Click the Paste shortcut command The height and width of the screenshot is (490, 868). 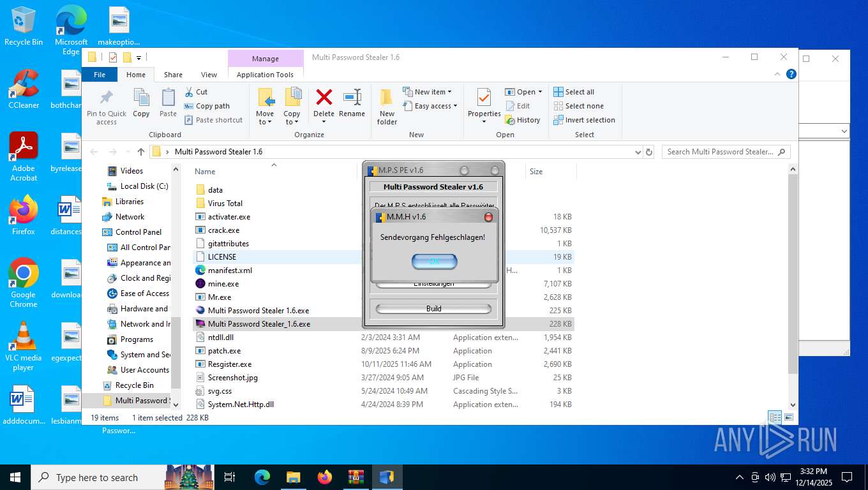pyautogui.click(x=213, y=120)
